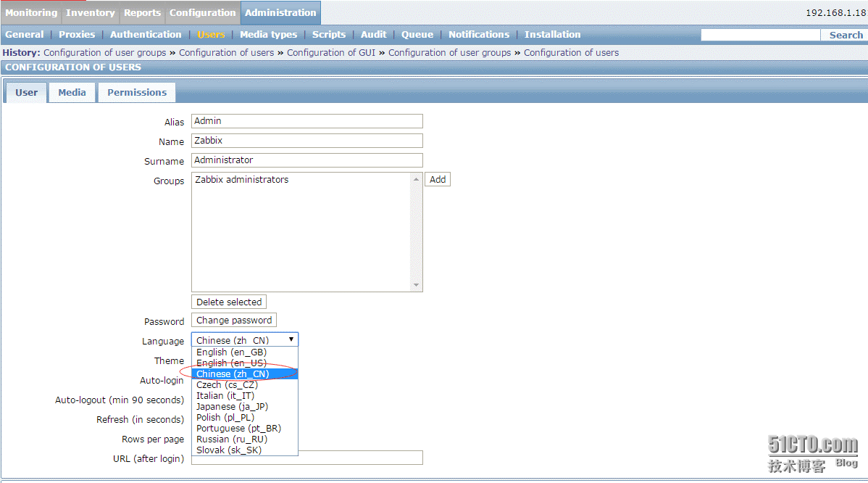Open the Monitoring main menu

pyautogui.click(x=31, y=13)
